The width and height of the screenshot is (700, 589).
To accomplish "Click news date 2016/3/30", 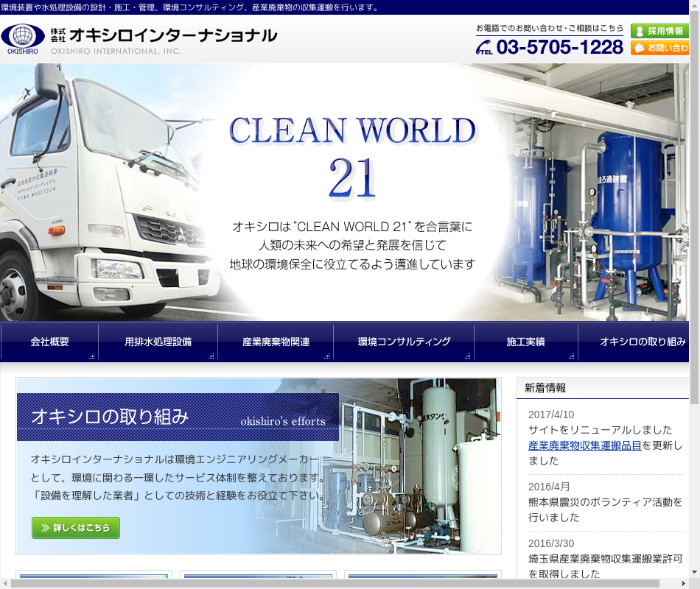I will 551,543.
